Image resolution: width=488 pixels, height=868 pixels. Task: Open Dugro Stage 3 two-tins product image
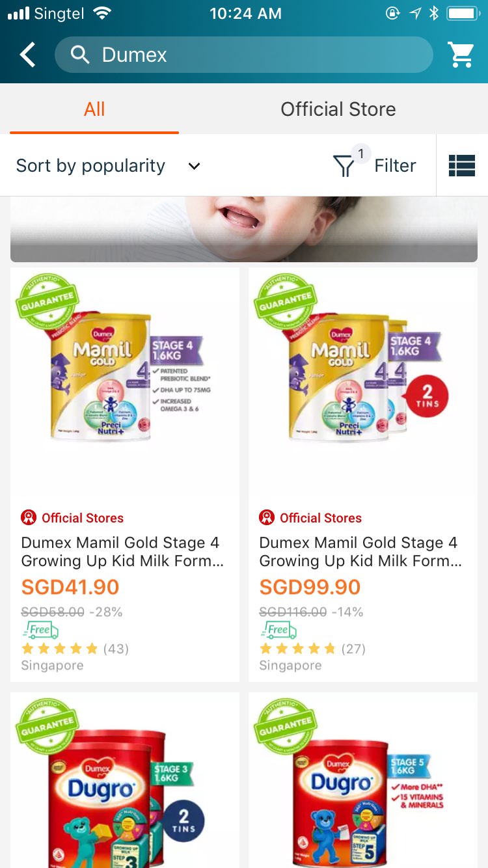point(124,781)
